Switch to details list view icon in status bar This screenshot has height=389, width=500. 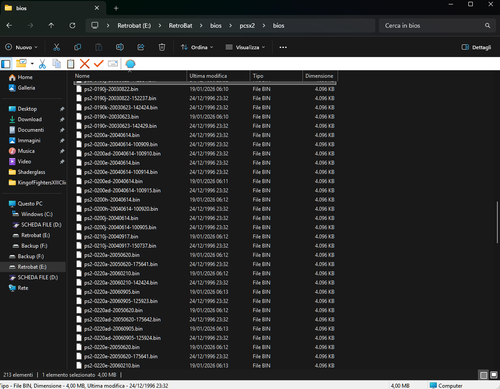pos(483,375)
